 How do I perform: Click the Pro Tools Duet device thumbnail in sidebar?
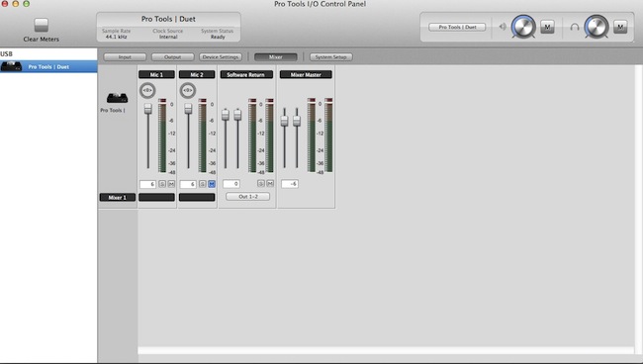coord(11,66)
